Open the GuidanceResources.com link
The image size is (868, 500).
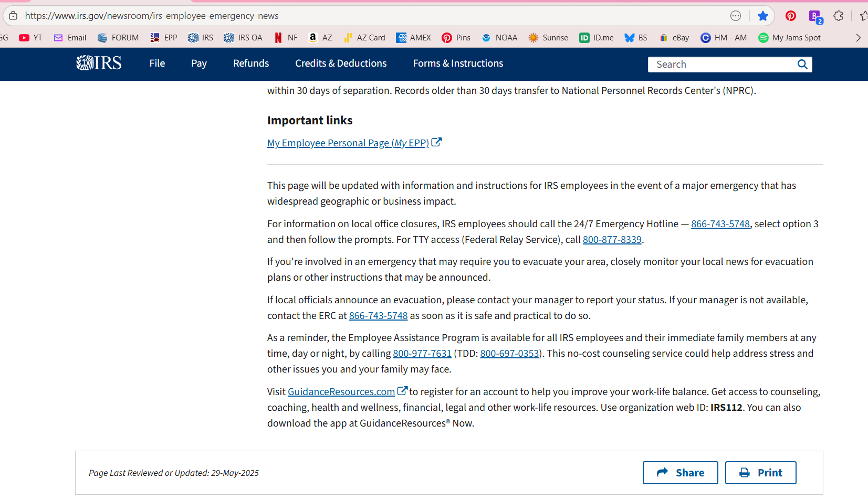point(341,392)
